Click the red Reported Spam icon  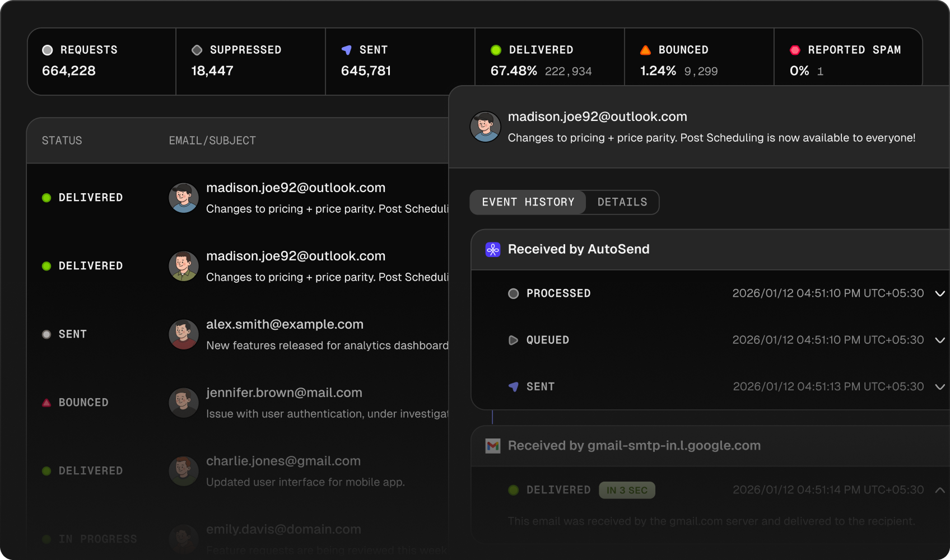click(794, 50)
